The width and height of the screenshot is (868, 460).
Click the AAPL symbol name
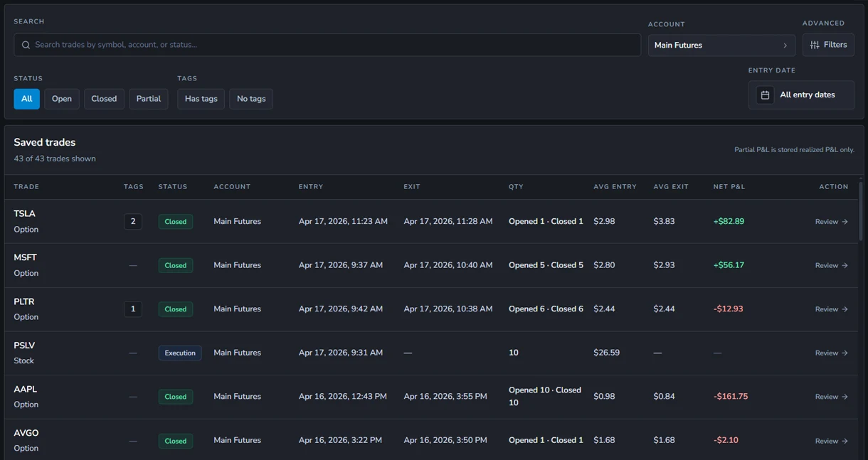coord(26,389)
